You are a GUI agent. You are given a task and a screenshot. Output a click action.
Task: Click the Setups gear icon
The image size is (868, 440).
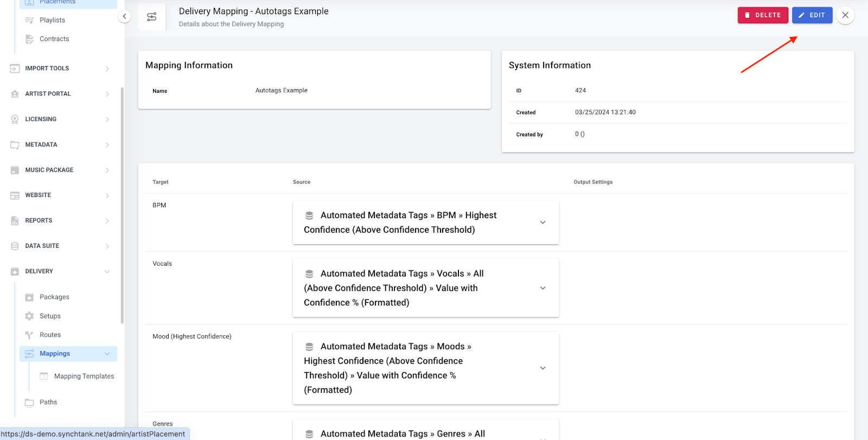29,316
